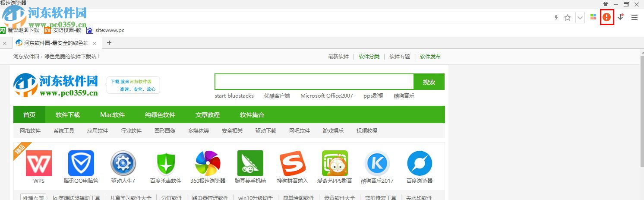The height and width of the screenshot is (200, 644).
Task: Click the 酷狗音乐2017 blue K icon
Action: 377,163
